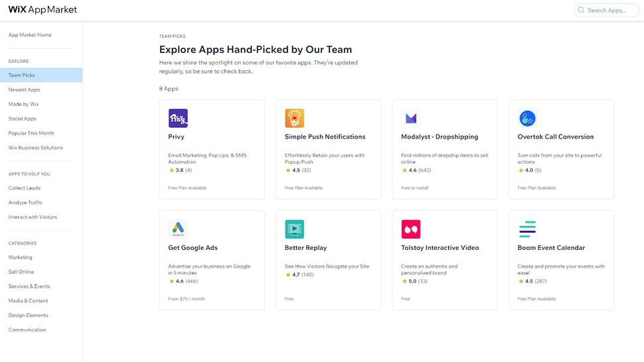644x362 pixels.
Task: Open the Simple Push Notifications icon
Action: (x=295, y=118)
